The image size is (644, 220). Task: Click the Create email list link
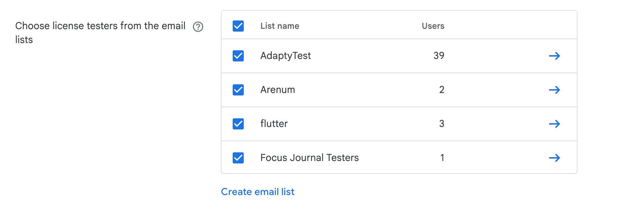(258, 192)
